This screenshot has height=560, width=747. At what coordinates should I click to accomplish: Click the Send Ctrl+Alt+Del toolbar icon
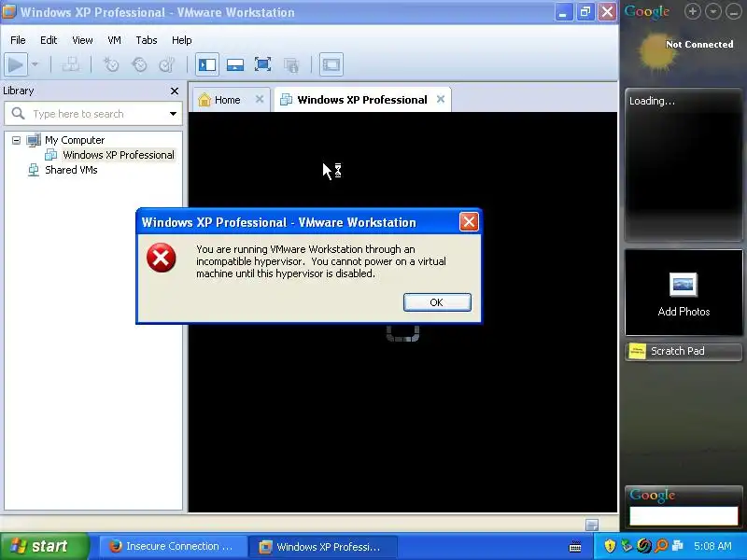click(x=71, y=64)
